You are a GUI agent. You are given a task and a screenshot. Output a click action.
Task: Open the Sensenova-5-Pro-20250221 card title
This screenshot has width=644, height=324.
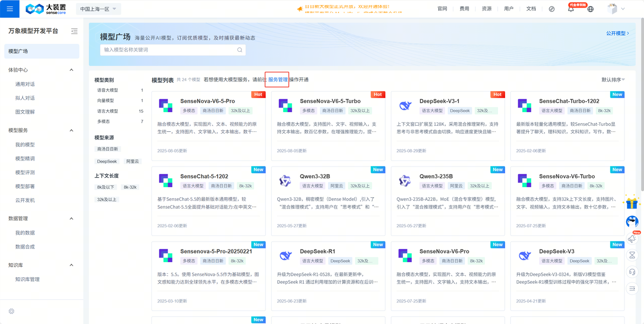216,252
